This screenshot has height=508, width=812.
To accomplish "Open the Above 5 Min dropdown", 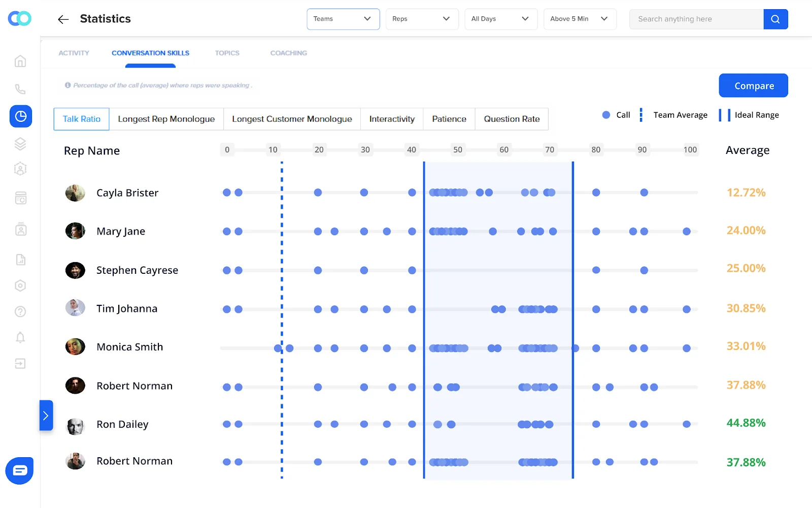I will (x=580, y=19).
